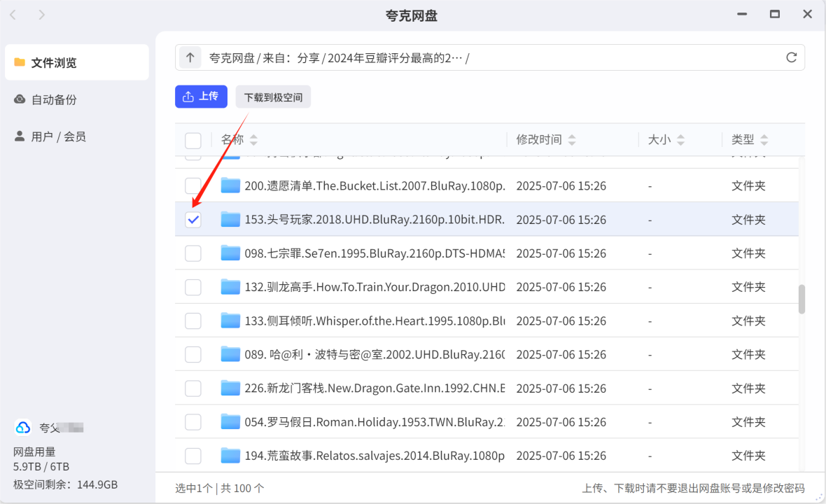Click 极空间剩余：144.9GB text
This screenshot has height=504, width=826.
point(65,484)
